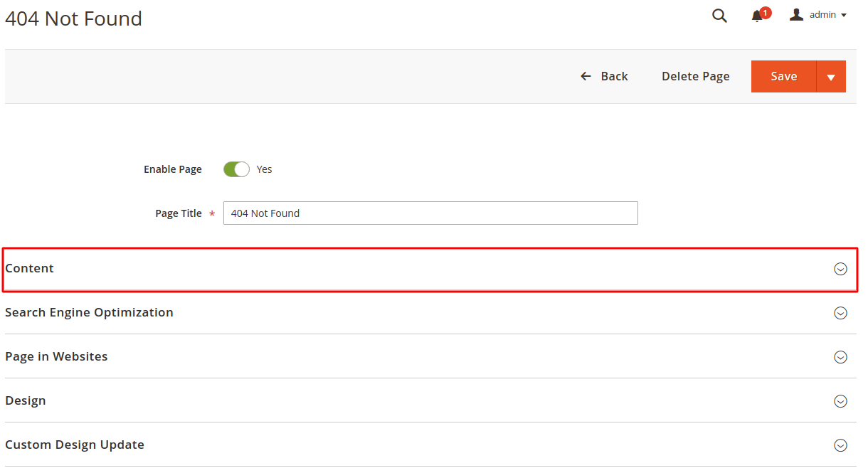Click the Search Engine Optimization title

coord(89,312)
